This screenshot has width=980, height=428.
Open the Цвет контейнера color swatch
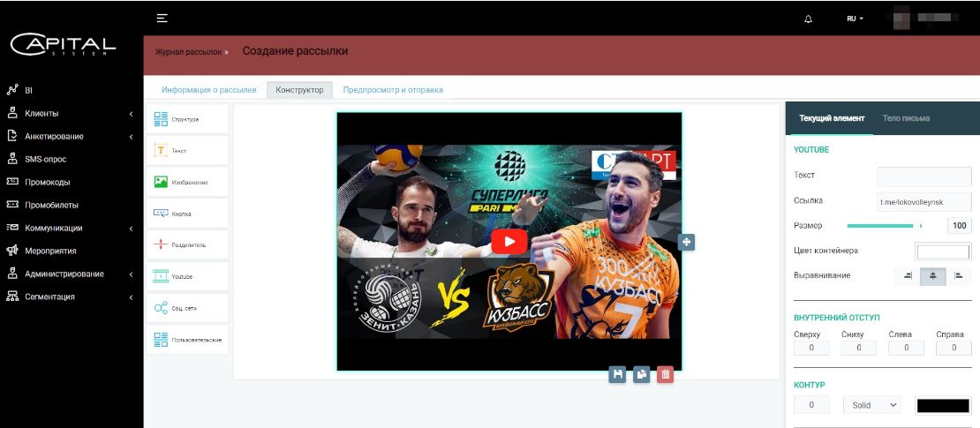(943, 252)
